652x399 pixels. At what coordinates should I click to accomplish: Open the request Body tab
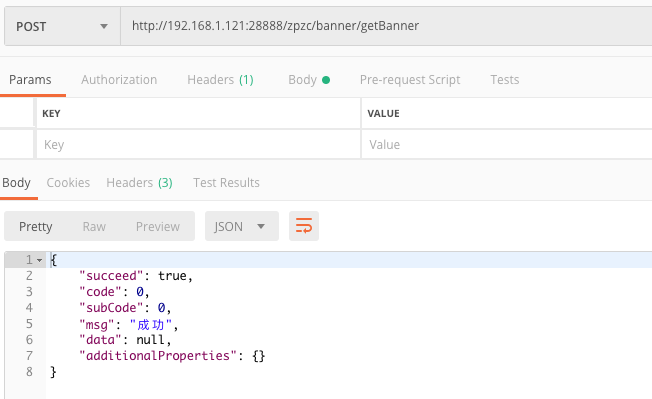[x=309, y=80]
